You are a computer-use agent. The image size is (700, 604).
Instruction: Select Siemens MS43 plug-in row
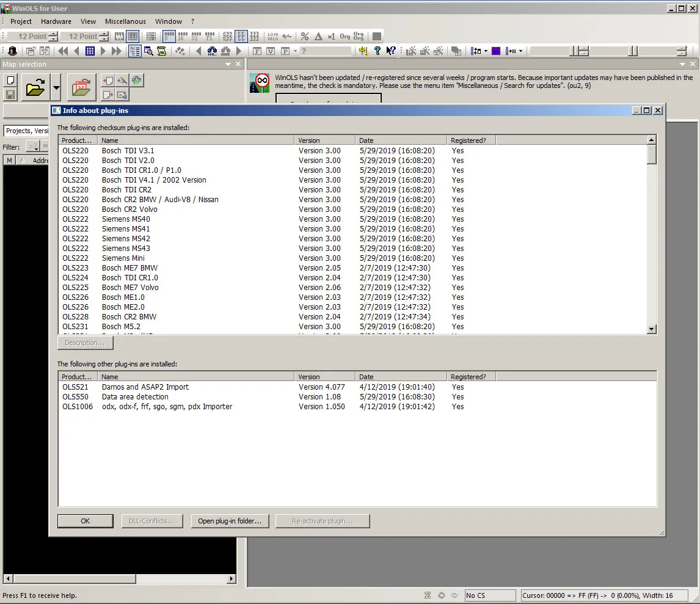point(352,249)
